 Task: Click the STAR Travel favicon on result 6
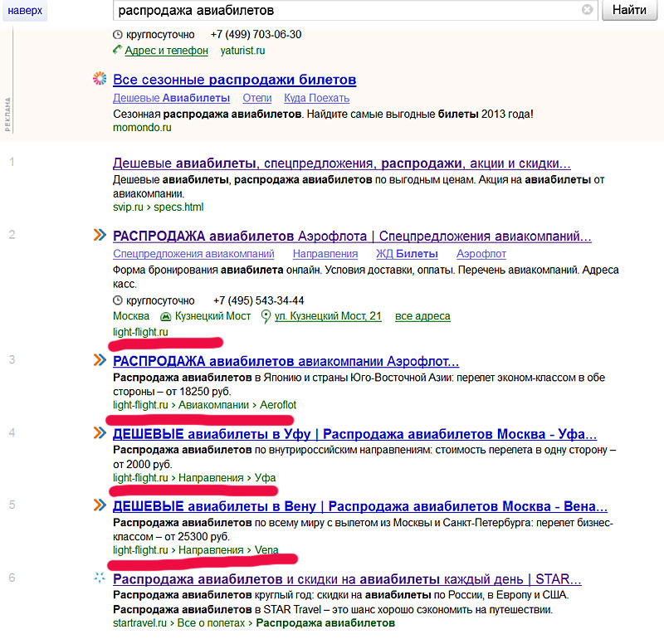click(x=100, y=578)
